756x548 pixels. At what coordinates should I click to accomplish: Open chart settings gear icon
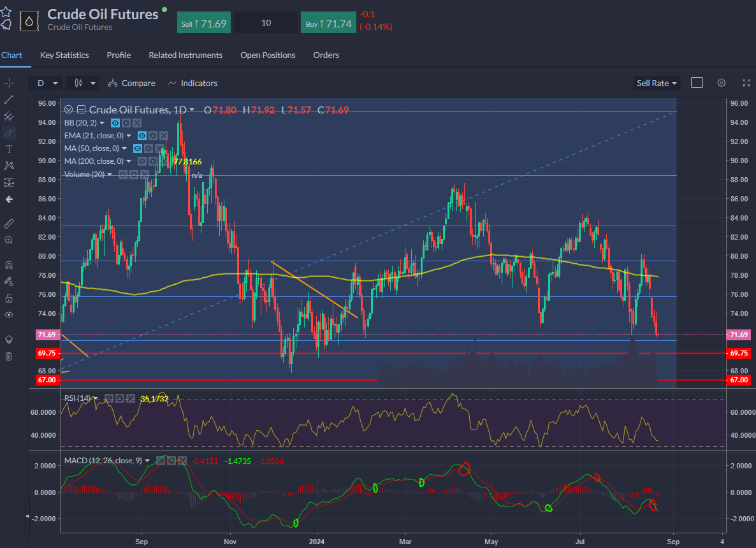[722, 83]
